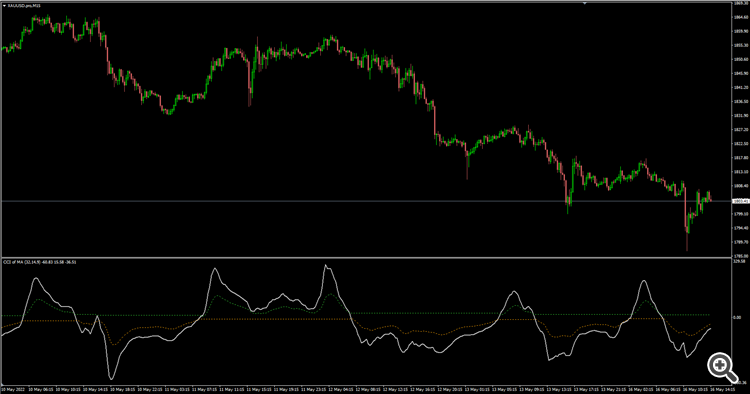Click the highest CCI peak near 12 May 04:15
Screen dimensions: 750x394
pos(326,266)
